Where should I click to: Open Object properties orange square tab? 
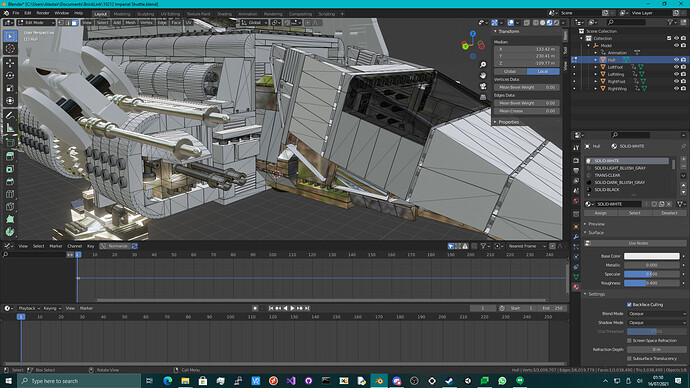(576, 227)
